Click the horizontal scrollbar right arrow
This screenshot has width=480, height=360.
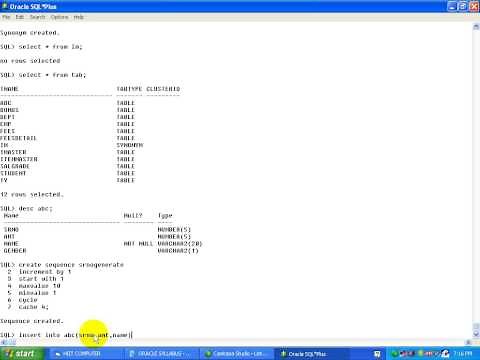point(468,342)
